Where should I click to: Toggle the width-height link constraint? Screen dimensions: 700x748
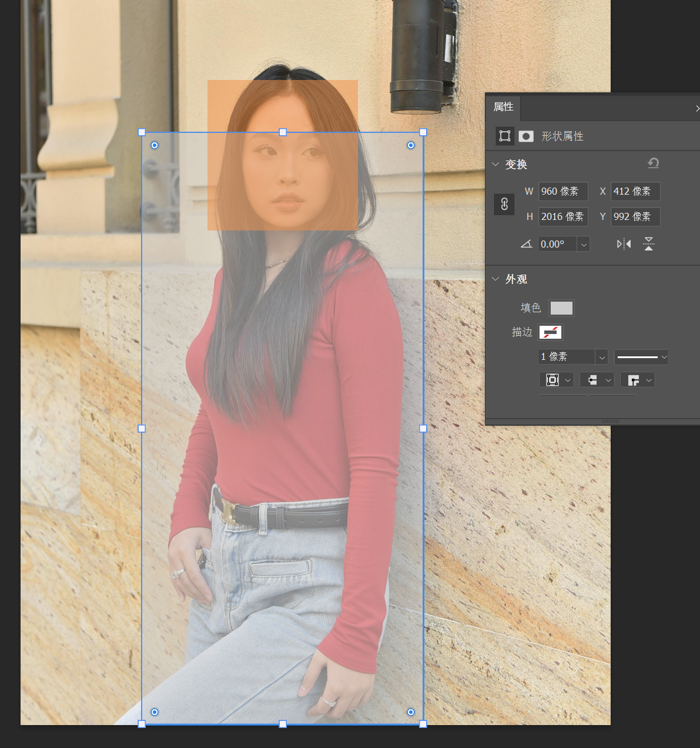point(504,205)
